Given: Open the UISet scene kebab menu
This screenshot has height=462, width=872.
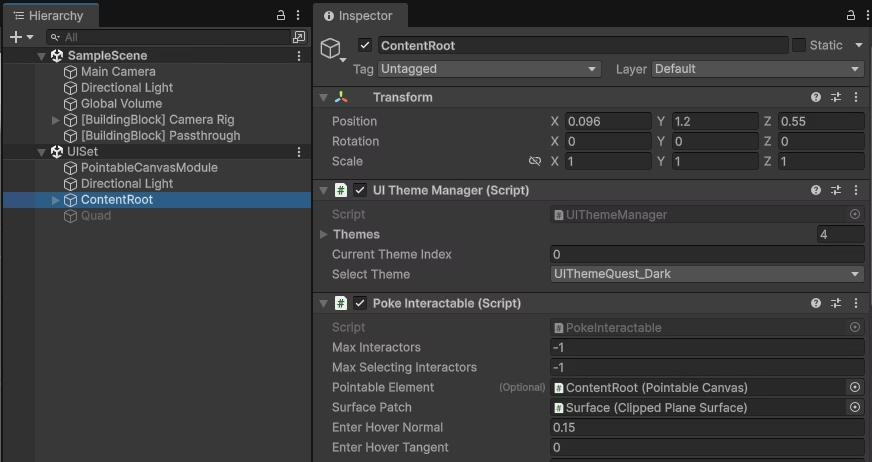Looking at the screenshot, I should pos(299,152).
